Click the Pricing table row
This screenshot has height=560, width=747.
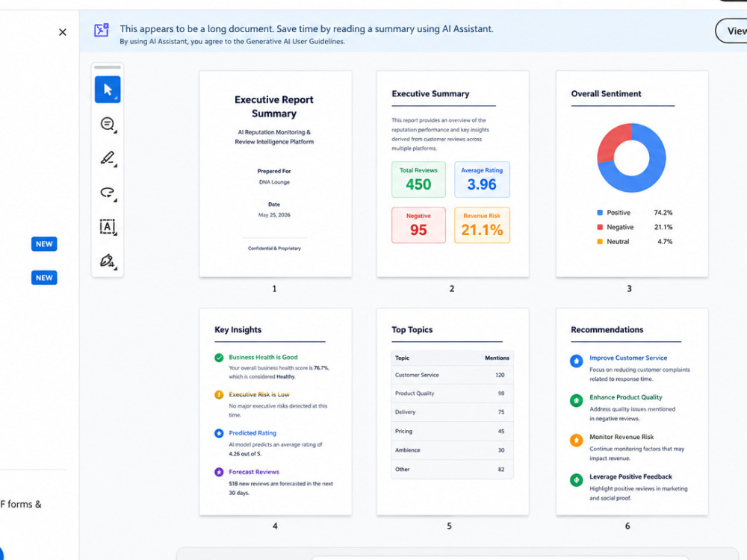pos(452,431)
